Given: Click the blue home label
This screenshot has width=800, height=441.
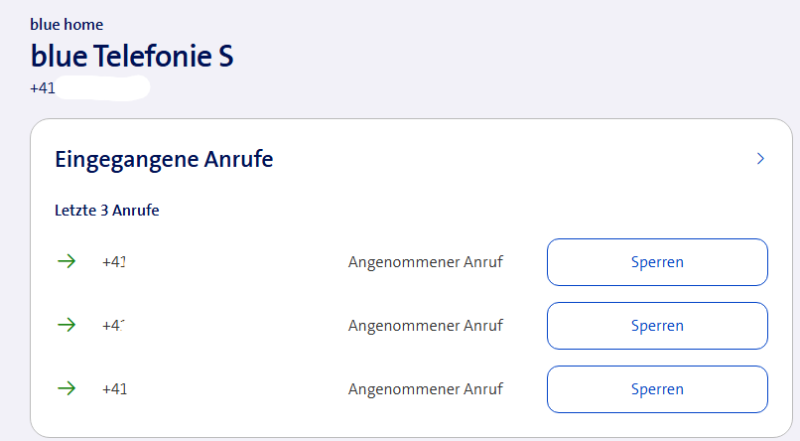Looking at the screenshot, I should [x=67, y=24].
